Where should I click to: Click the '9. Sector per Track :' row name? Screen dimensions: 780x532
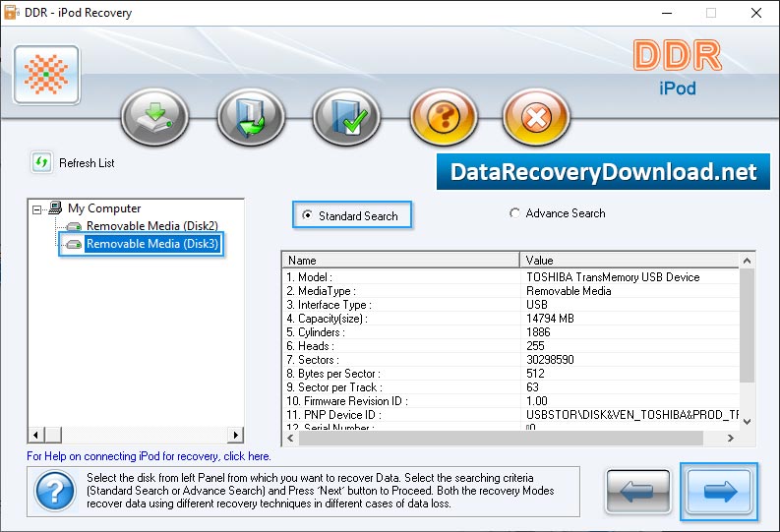point(334,387)
